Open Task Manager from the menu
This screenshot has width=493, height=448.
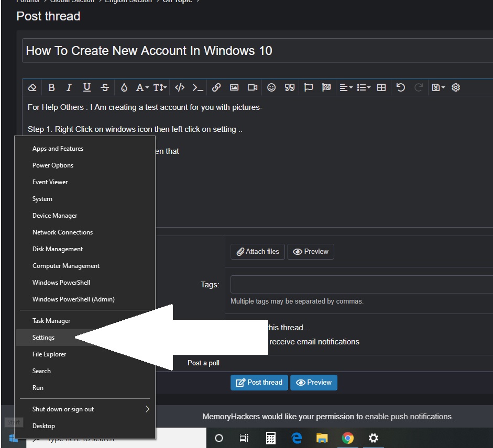[x=85, y=321]
